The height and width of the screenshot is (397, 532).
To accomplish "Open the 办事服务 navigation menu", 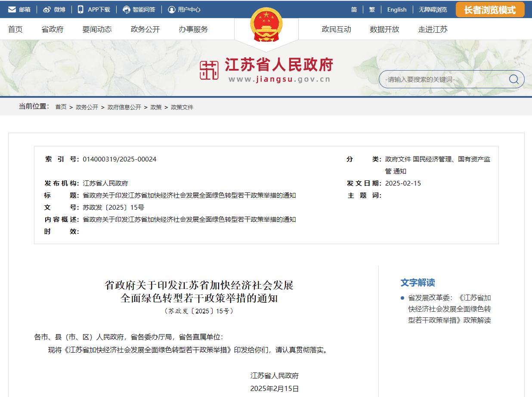I will point(193,29).
